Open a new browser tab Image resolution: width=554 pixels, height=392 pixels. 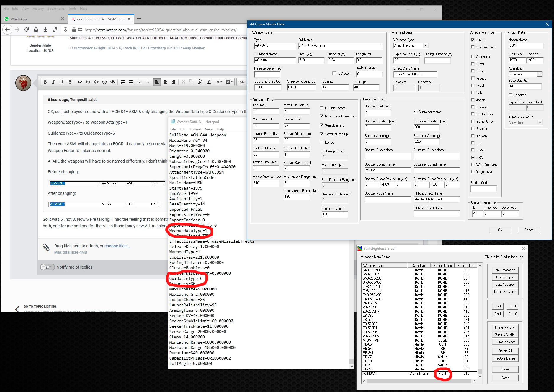[139, 19]
